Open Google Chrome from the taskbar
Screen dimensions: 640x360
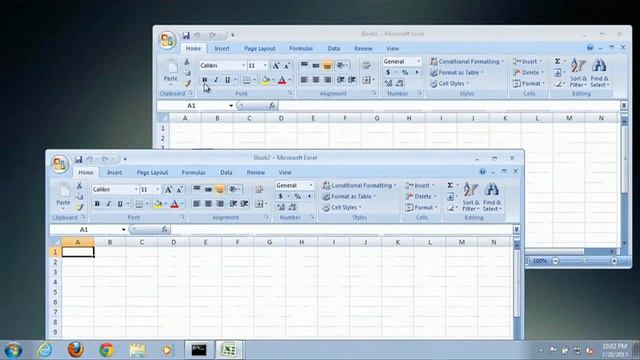107,350
